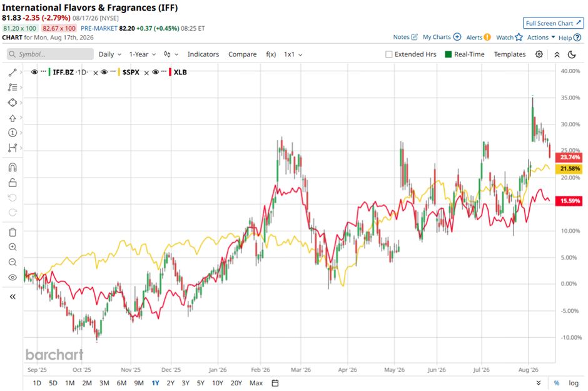Image resolution: width=588 pixels, height=391 pixels.
Task: Open the Indicators menu
Action: coord(203,54)
